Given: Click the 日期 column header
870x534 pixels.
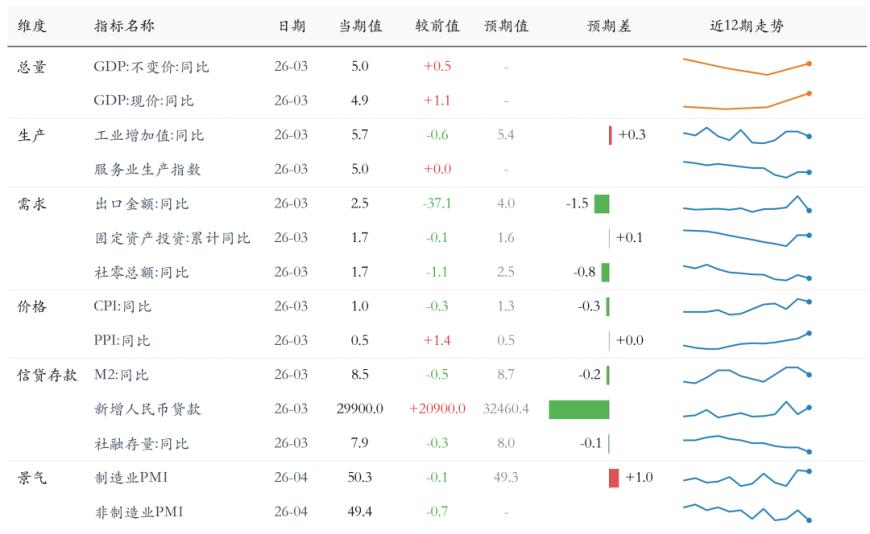Looking at the screenshot, I should (x=292, y=26).
